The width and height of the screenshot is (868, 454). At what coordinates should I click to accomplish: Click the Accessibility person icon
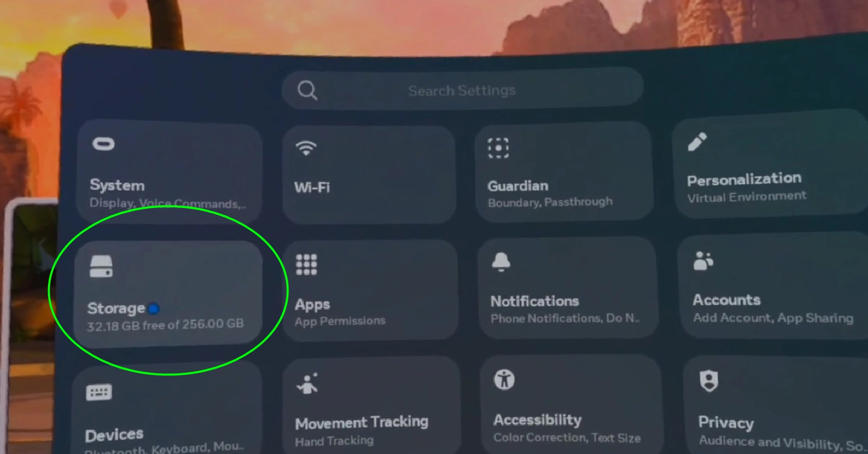point(504,380)
